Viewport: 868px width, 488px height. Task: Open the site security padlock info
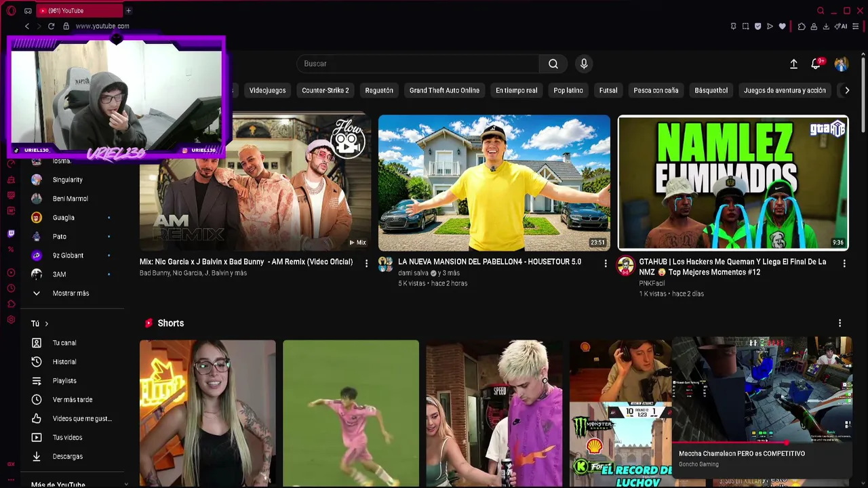(66, 26)
